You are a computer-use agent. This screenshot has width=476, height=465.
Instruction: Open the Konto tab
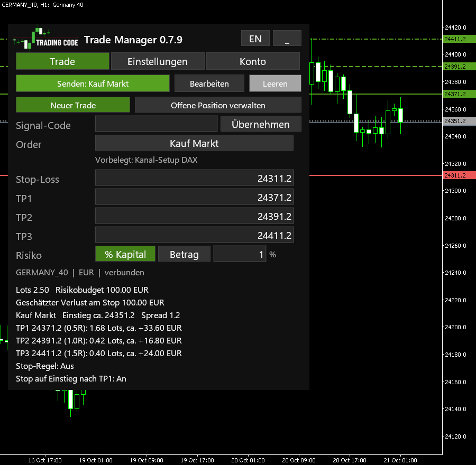pyautogui.click(x=253, y=61)
